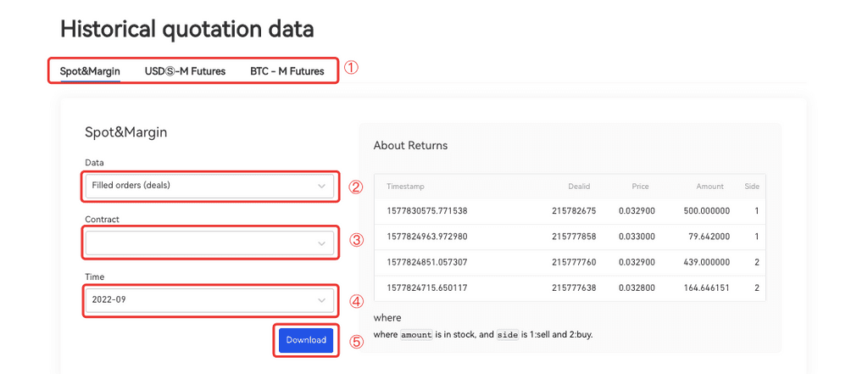The width and height of the screenshot is (868, 374).
Task: Click the circled number 1 annotation marker
Action: click(x=351, y=69)
